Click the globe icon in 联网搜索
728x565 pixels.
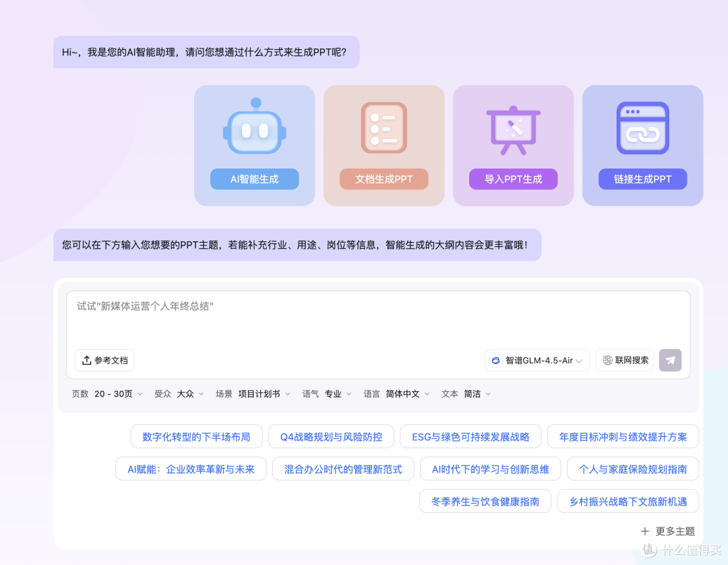(607, 360)
